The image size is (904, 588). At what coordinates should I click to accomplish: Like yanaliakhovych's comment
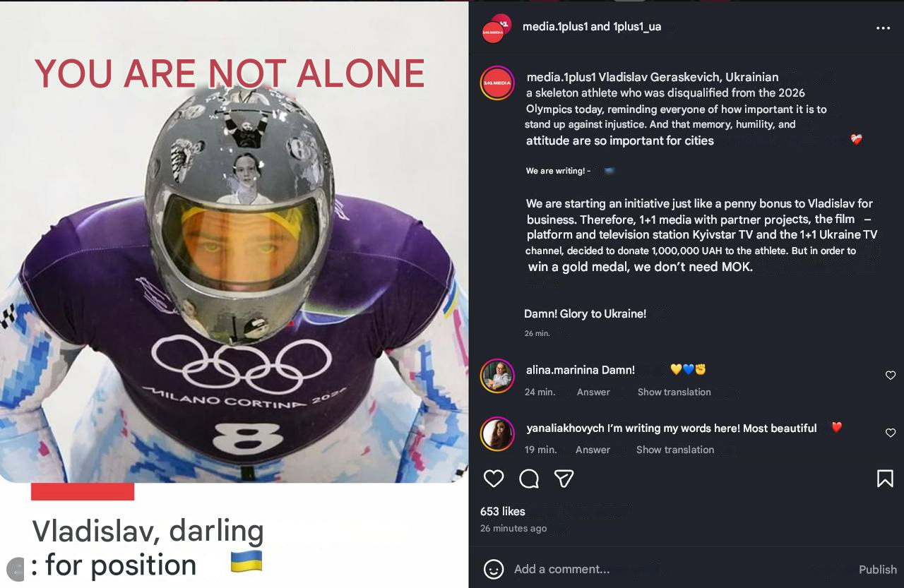pyautogui.click(x=891, y=433)
